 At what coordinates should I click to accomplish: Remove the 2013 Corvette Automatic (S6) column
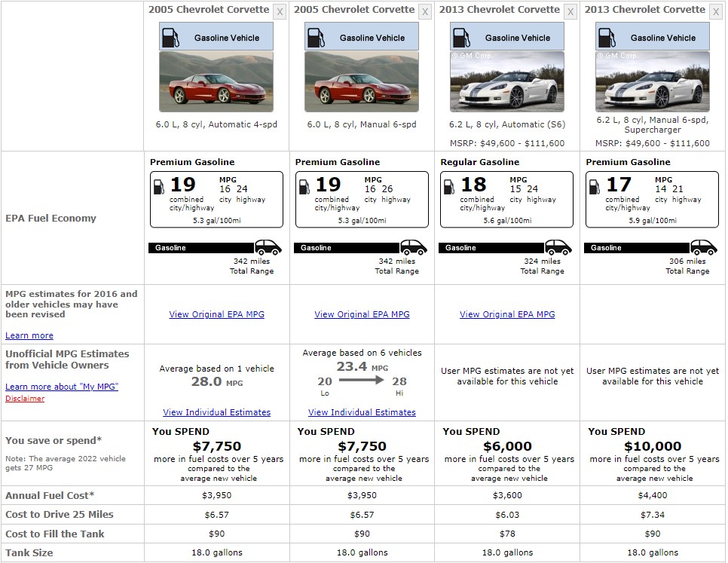(570, 11)
